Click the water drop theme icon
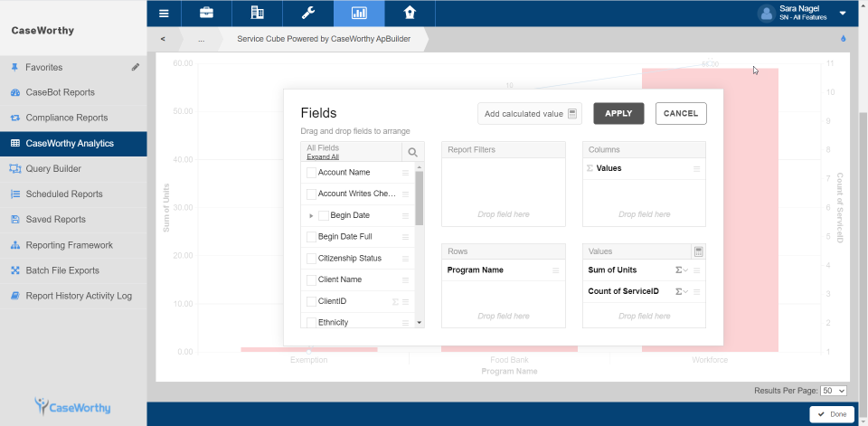 (844, 39)
